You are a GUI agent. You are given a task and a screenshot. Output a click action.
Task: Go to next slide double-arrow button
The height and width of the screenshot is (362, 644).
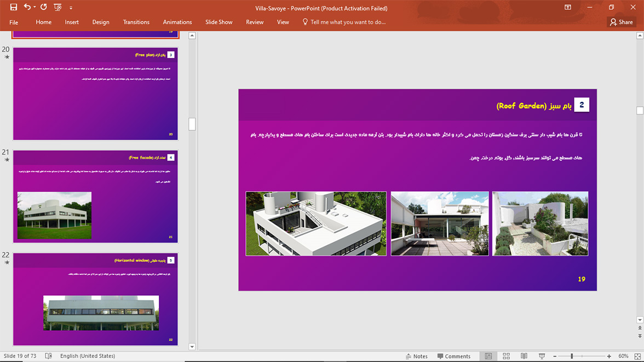640,336
